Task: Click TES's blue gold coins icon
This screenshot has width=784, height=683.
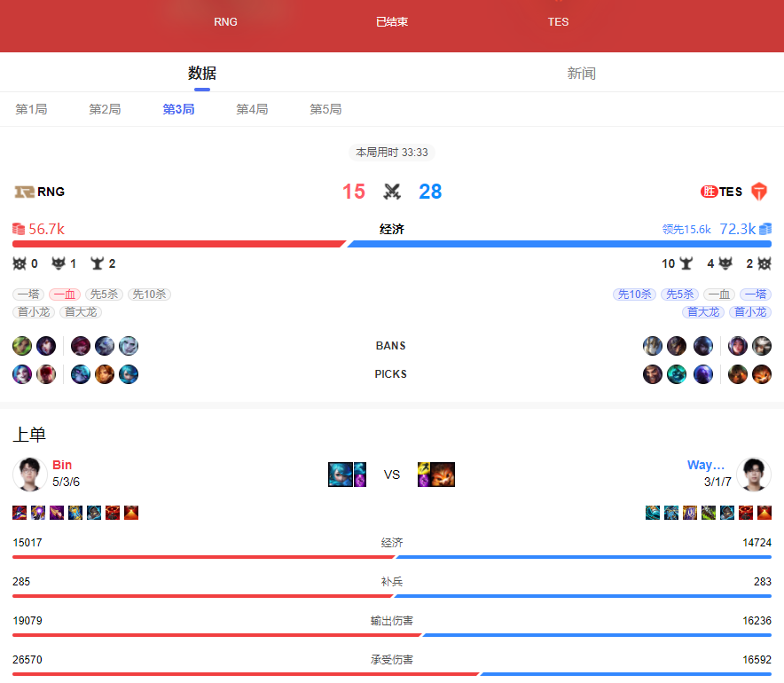Action: (x=764, y=229)
